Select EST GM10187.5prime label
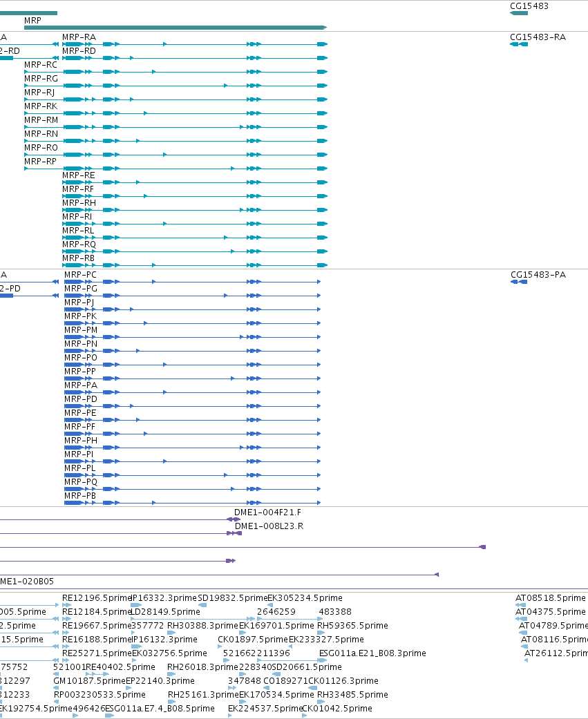The height and width of the screenshot is (719, 588). [x=89, y=680]
